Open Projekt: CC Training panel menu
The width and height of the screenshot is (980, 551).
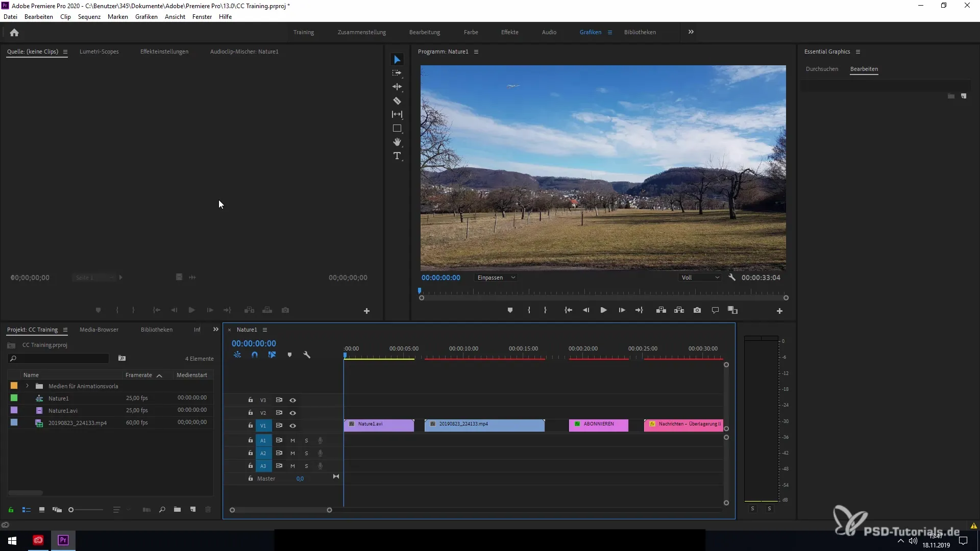click(65, 330)
